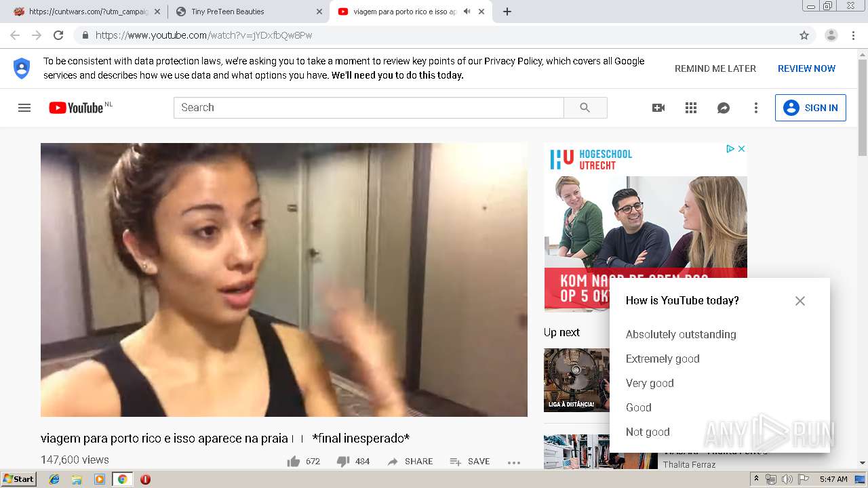868x488 pixels.
Task: Close the Hogeschool Utrecht ad
Action: (741, 148)
